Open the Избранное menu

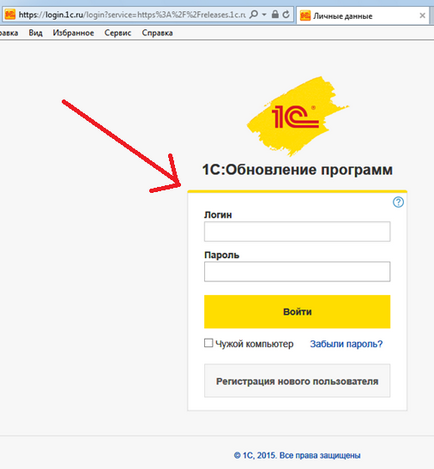73,33
